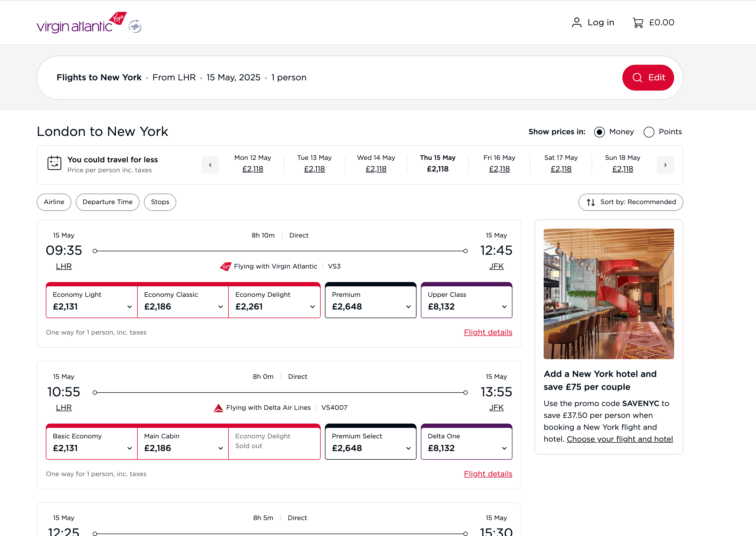
Task: Click the SkyTeam alliance badge icon
Action: pos(135,26)
